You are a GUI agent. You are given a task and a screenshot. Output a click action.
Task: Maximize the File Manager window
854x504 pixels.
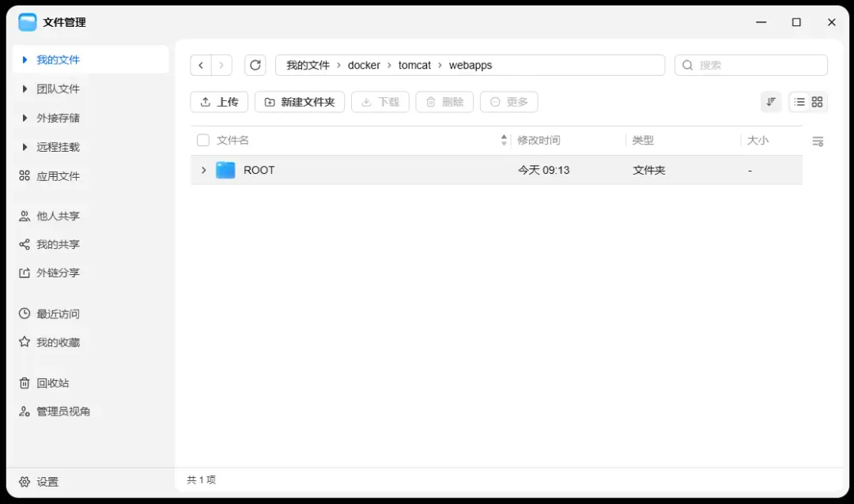796,22
